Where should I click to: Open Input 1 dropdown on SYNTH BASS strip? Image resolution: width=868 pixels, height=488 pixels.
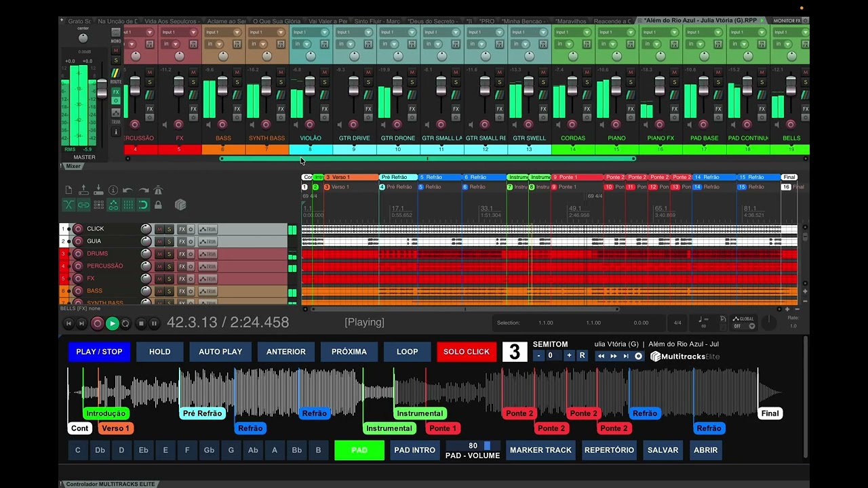pos(267,32)
